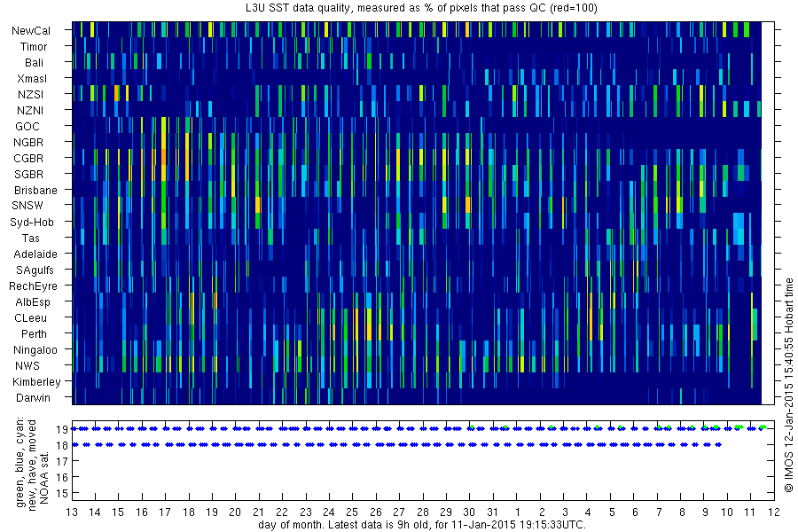Click the Tas region label
798x532 pixels.
point(30,238)
